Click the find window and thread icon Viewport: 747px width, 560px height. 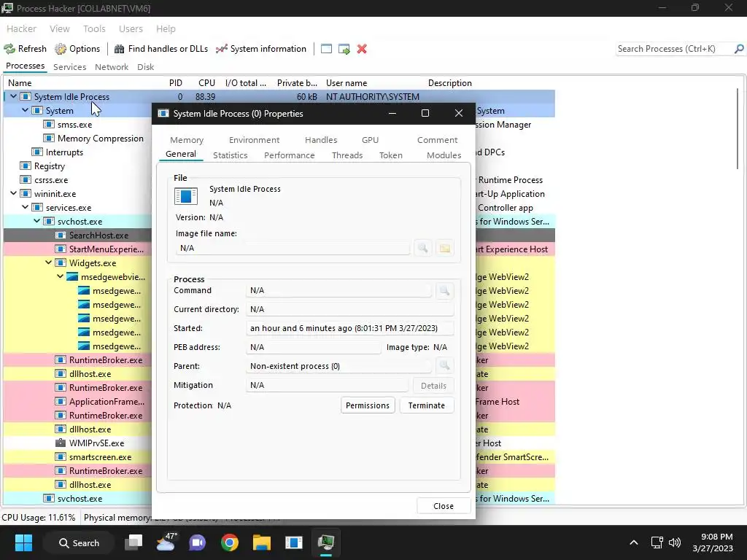344,49
